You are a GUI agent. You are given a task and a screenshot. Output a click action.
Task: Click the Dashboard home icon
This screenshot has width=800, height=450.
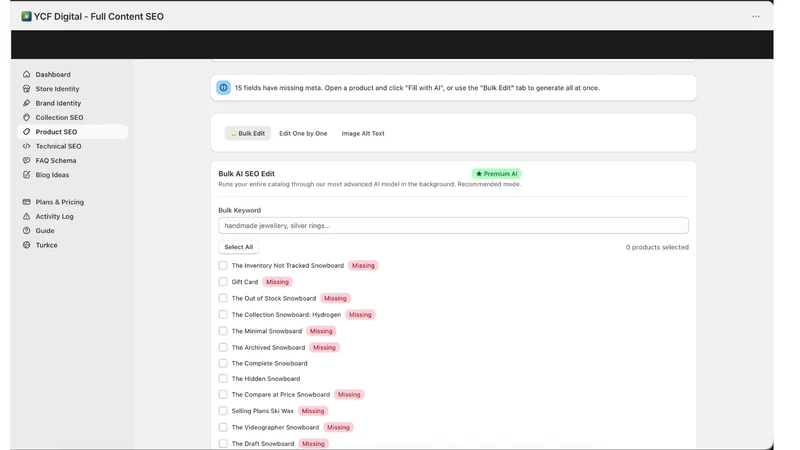coord(27,74)
